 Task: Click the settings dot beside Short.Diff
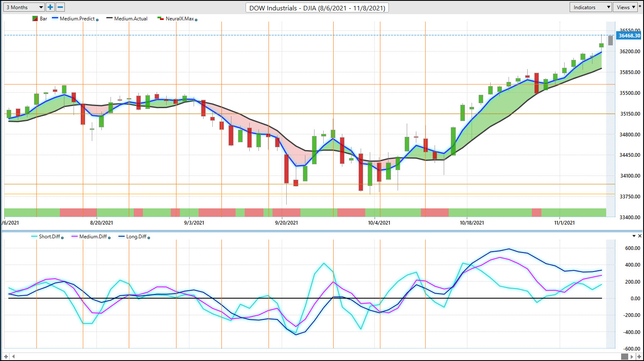62,237
